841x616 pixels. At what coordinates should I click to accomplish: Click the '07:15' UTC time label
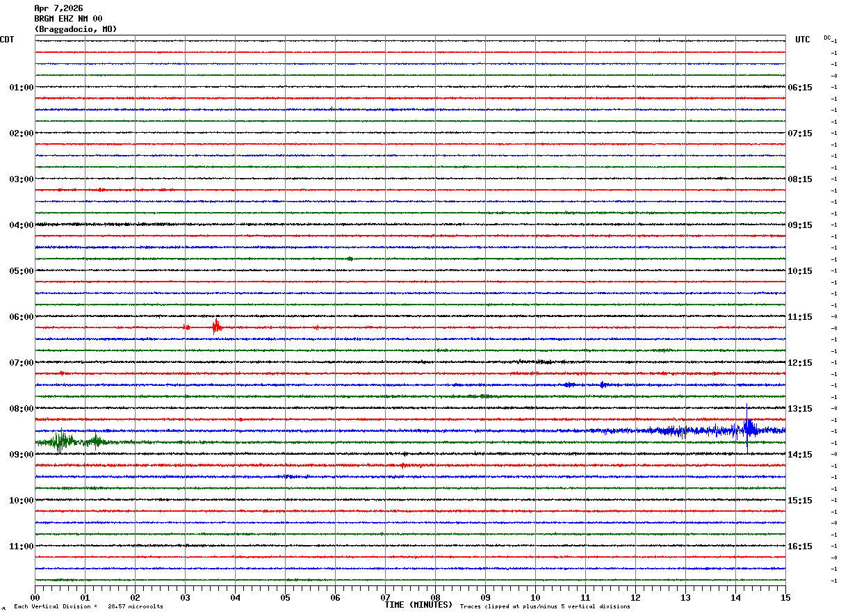coord(800,133)
